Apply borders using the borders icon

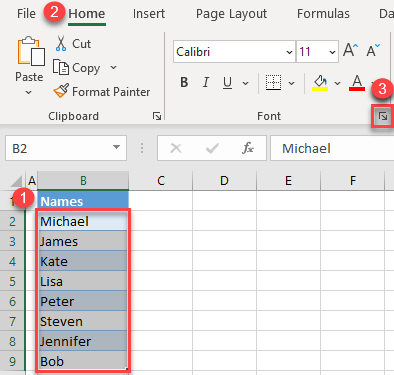tap(273, 82)
